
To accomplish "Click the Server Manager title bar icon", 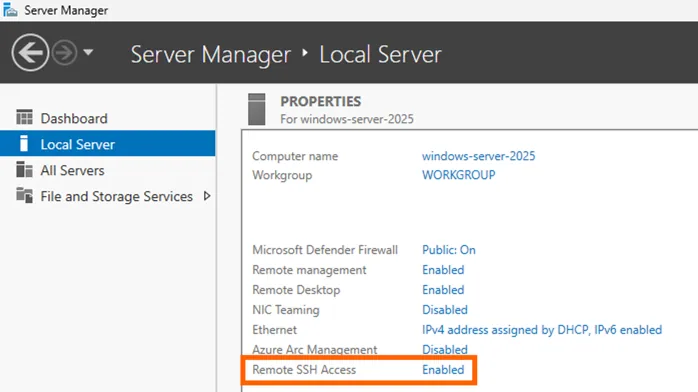I will 10,10.
